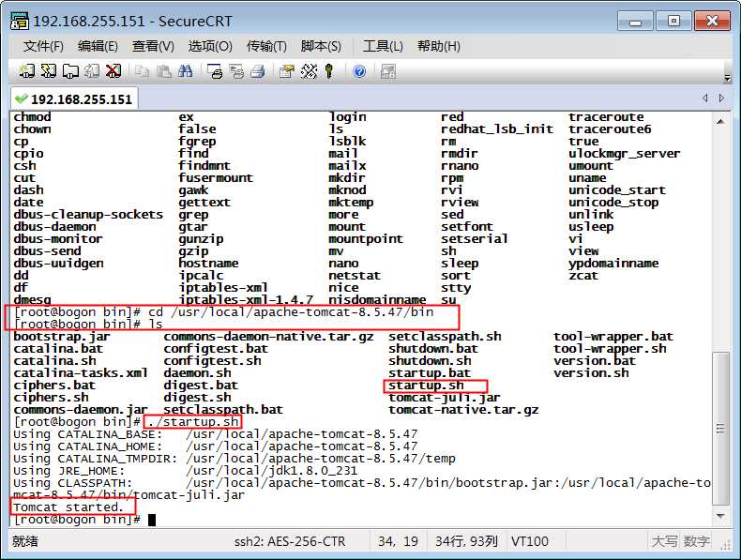Click 'iptables-xml' in the command list
Screen dimensions: 741x560
pyautogui.click(x=223, y=288)
